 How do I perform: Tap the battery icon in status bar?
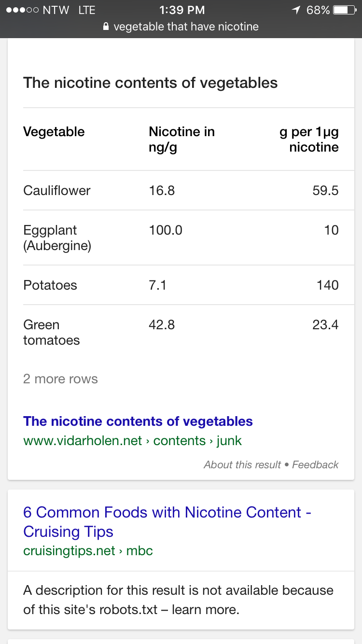click(x=345, y=10)
